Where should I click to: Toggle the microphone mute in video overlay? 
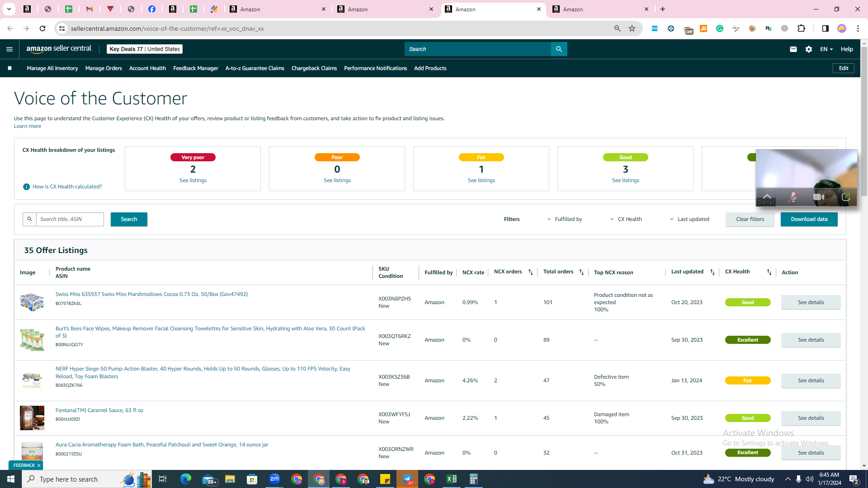tap(793, 197)
